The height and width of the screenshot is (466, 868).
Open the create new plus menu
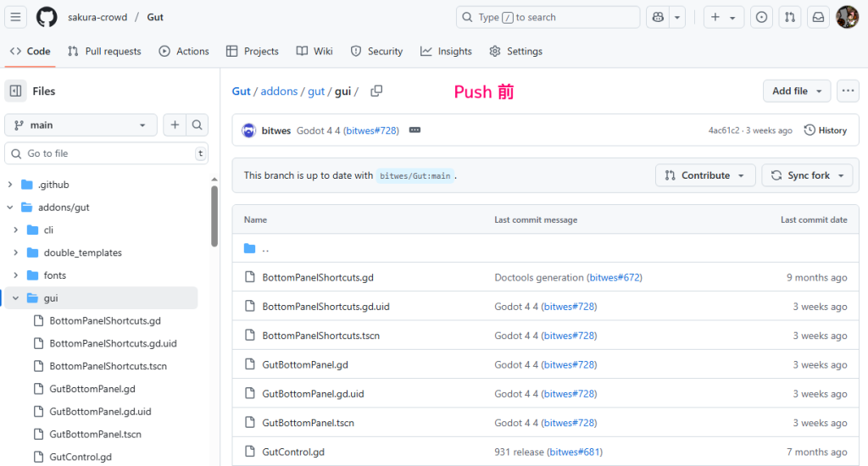click(723, 17)
